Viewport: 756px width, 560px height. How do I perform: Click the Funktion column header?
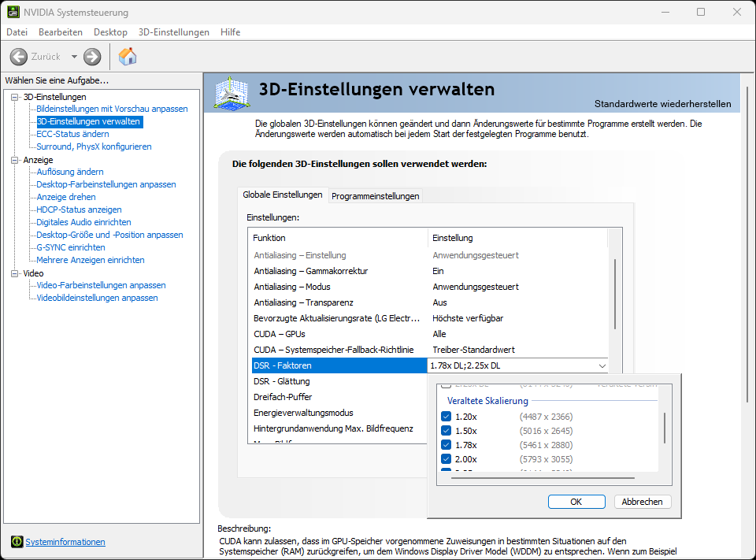tap(338, 238)
